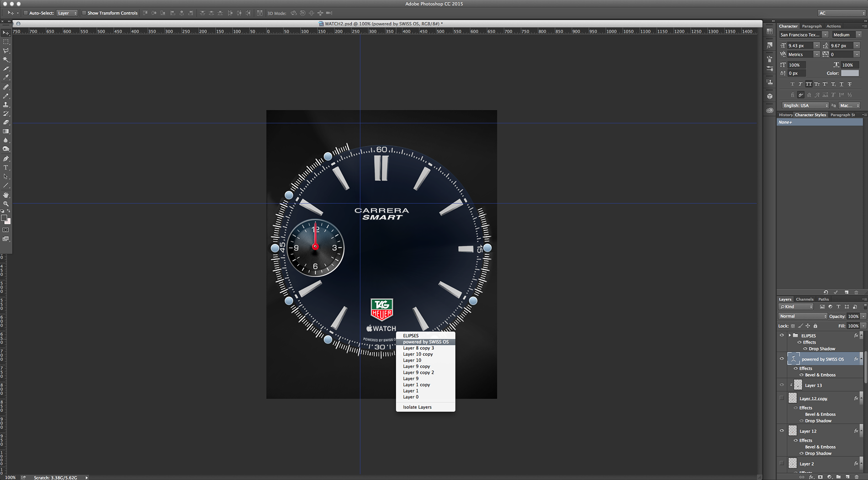Toggle All Caps text style button

pos(809,84)
